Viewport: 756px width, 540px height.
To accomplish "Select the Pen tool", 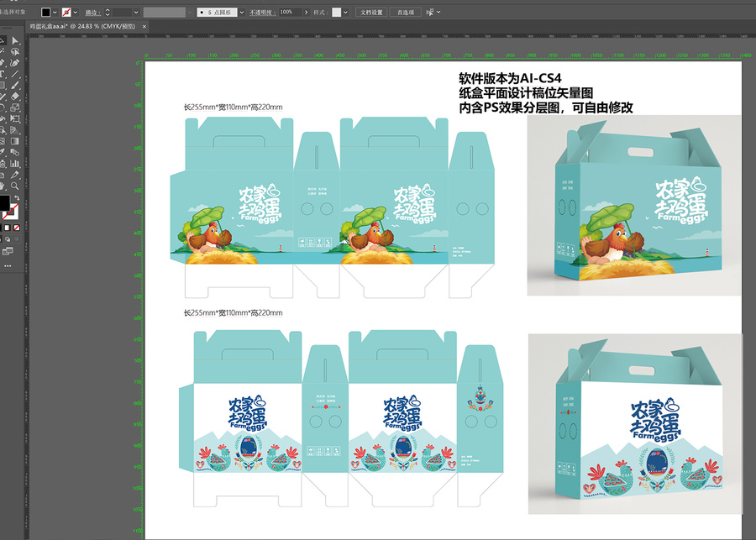I will pos(3,63).
